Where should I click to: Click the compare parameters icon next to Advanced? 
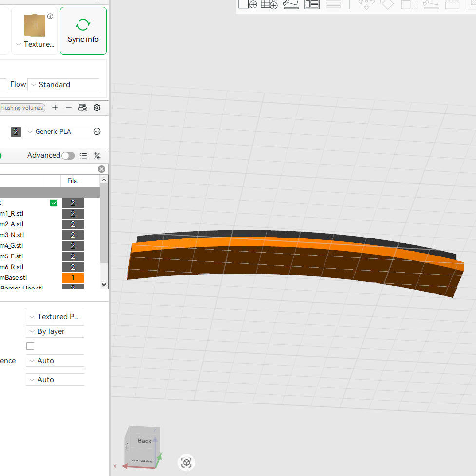(x=96, y=155)
